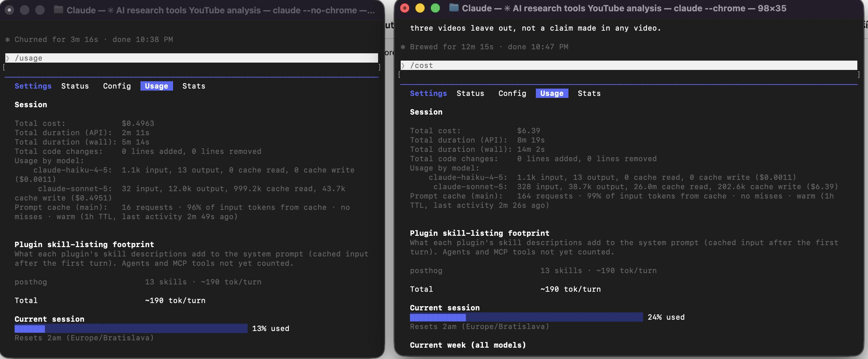Viewport: 868px width, 359px height.
Task: Click the '14m 2s' wall duration value
Action: [x=531, y=150]
